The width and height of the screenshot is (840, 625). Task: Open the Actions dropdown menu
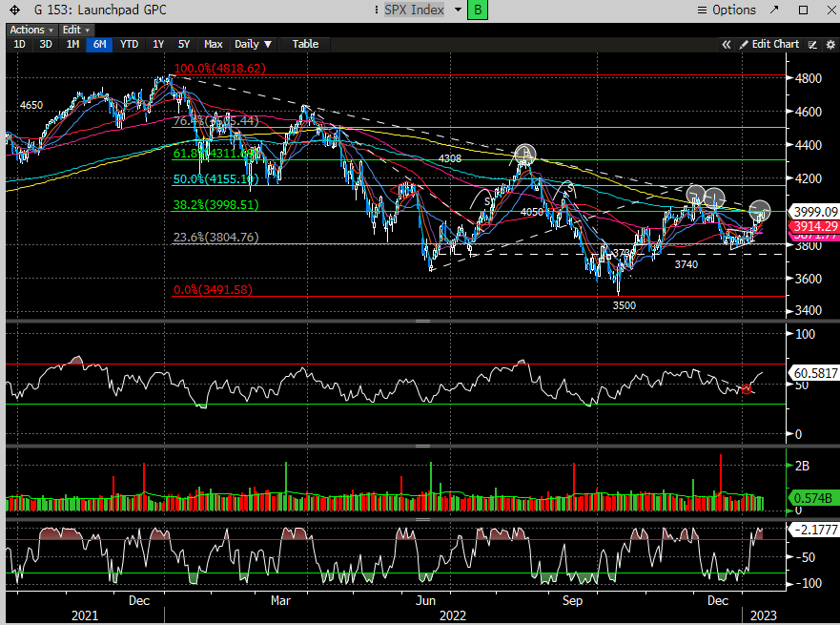coord(31,30)
